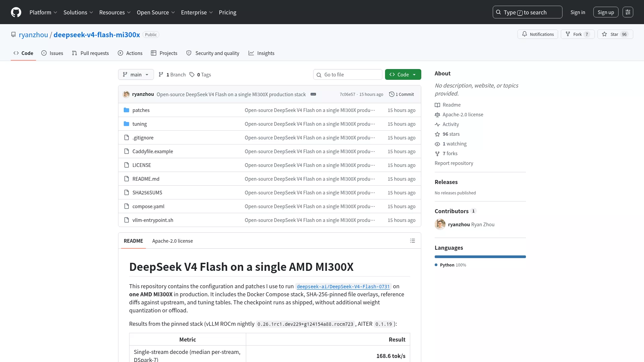Open the Sign in link
Image resolution: width=644 pixels, height=362 pixels.
point(578,12)
